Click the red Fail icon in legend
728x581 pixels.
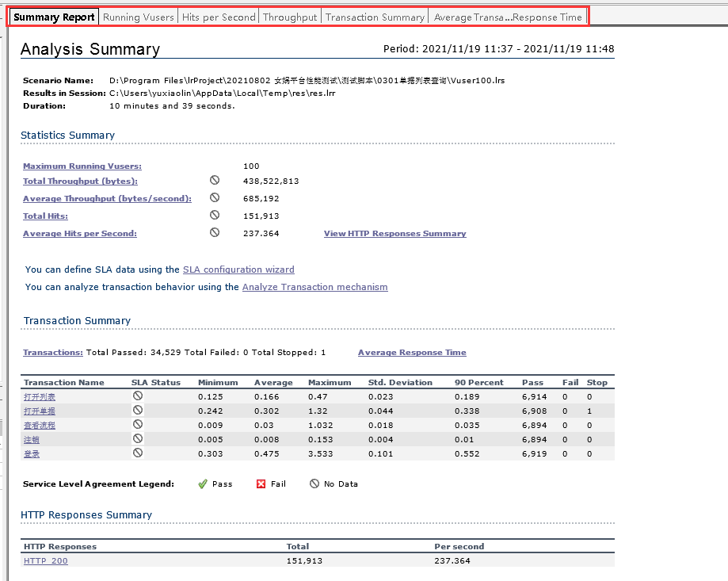261,484
